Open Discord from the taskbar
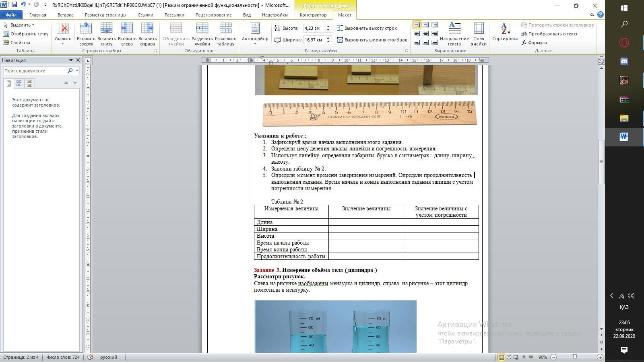Viewport: 644px width, 362px height. click(624, 62)
